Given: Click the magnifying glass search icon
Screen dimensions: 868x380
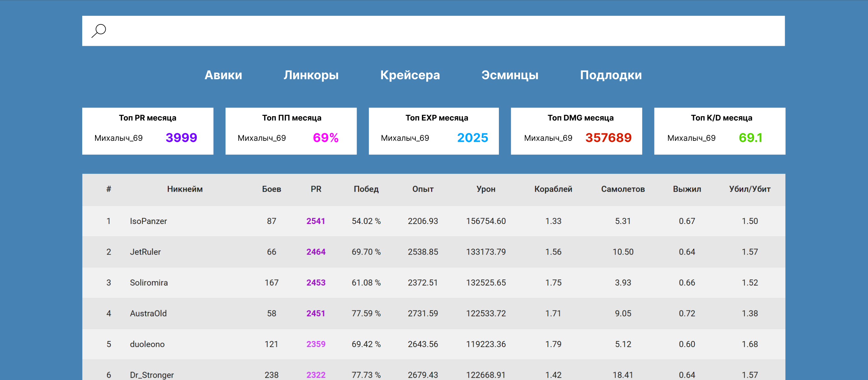Looking at the screenshot, I should tap(99, 31).
